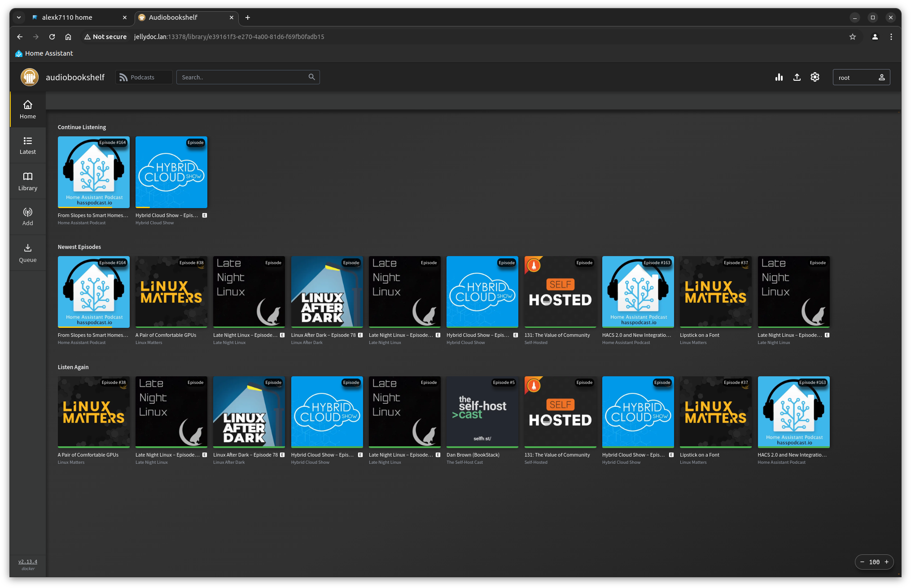Open the Home Assistant bookmark
Image resolution: width=911 pixels, height=588 pixels.
pos(44,53)
